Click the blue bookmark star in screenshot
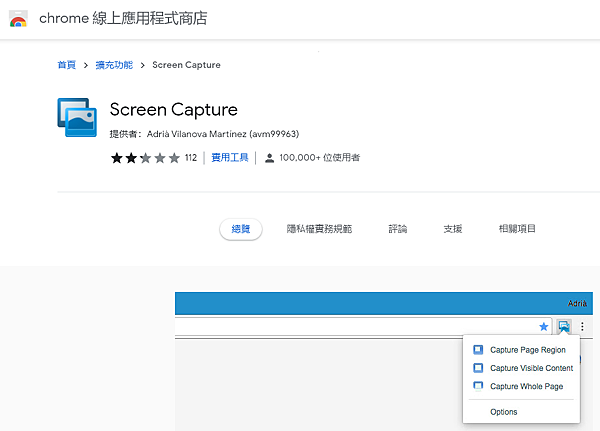Image resolution: width=600 pixels, height=431 pixels. tap(543, 327)
